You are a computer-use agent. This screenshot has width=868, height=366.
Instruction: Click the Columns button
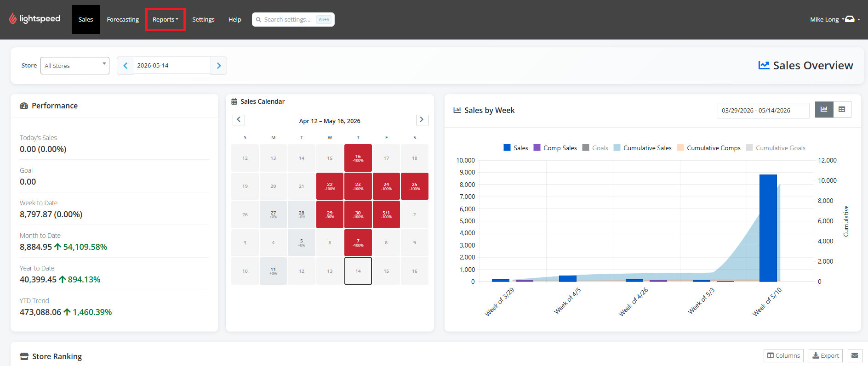point(783,355)
